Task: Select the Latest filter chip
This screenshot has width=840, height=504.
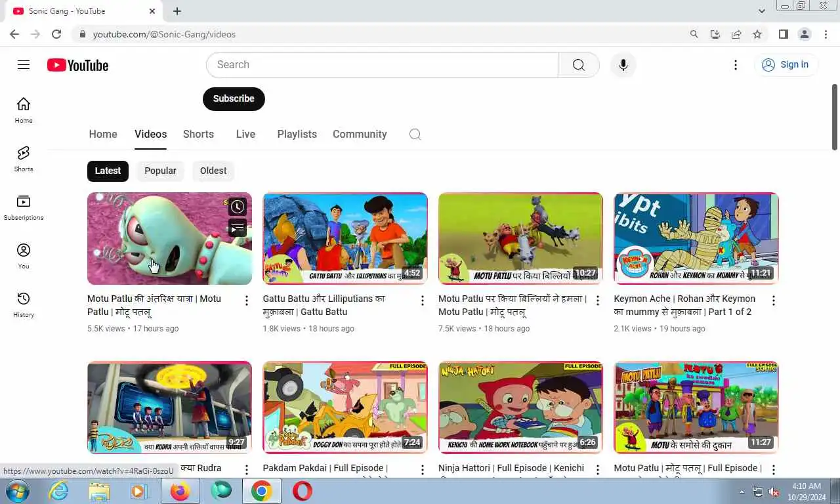Action: click(x=108, y=171)
